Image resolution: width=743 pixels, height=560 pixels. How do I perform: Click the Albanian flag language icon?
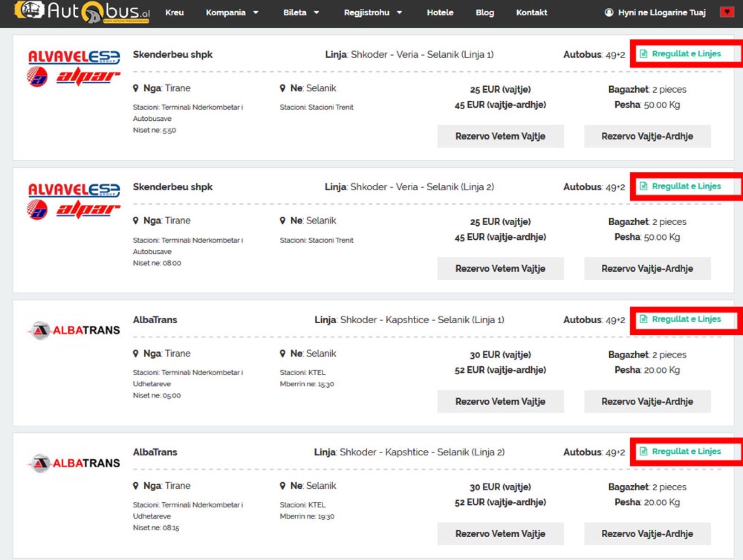(727, 12)
